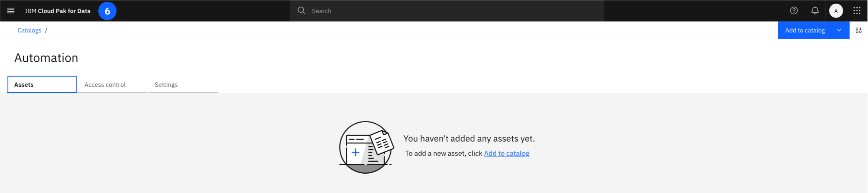868x193 pixels.
Task: Open the user avatar profile menu
Action: click(x=836, y=11)
